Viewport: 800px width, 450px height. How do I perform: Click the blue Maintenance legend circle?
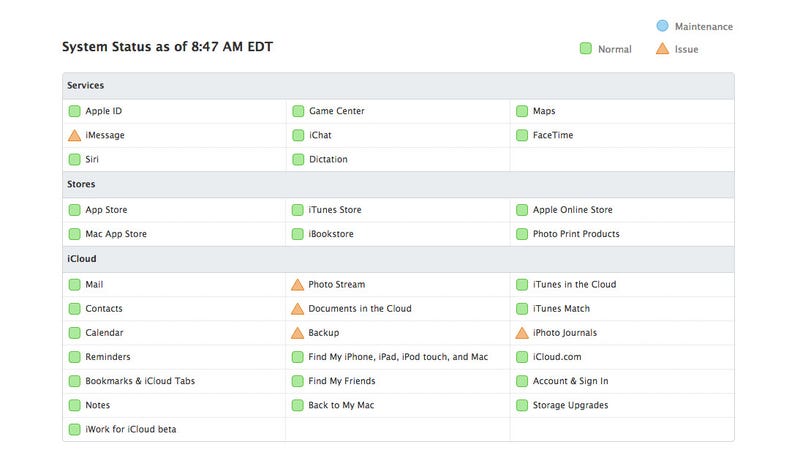point(662,26)
